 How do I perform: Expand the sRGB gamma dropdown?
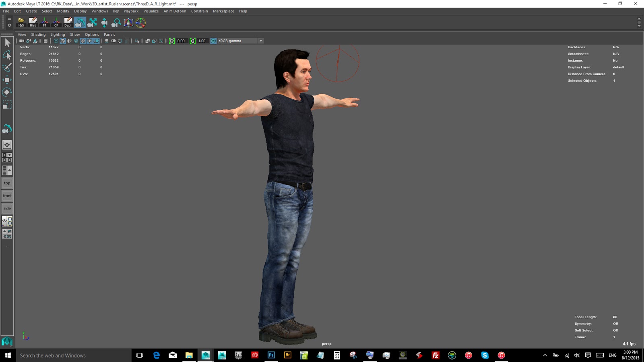(x=261, y=41)
